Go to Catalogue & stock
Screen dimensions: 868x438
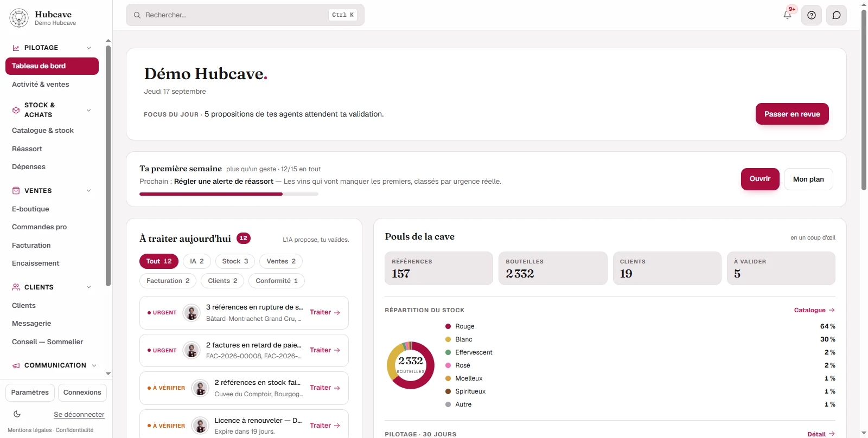52,131
